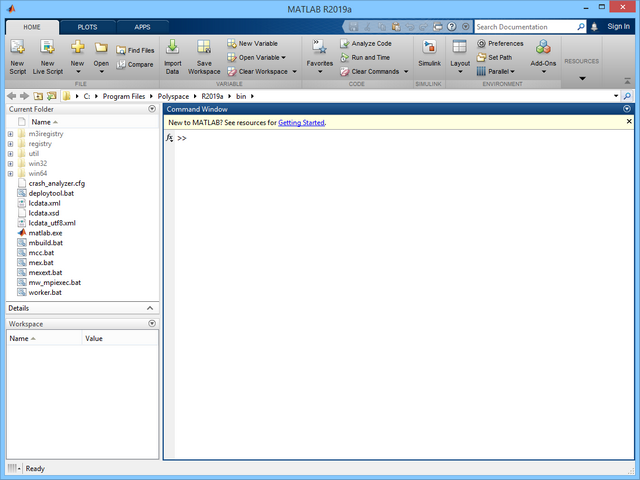Click Analyze Code
This screenshot has height=480, width=640.
coord(366,43)
